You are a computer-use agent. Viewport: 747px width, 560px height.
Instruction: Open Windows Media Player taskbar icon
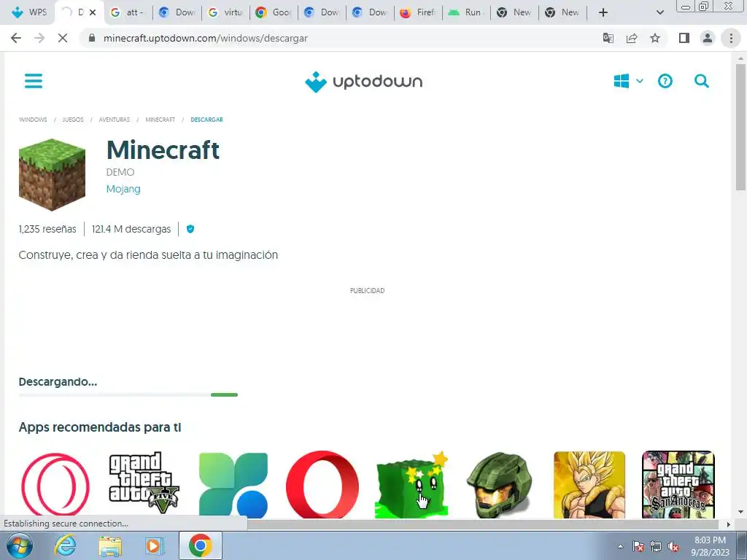154,545
